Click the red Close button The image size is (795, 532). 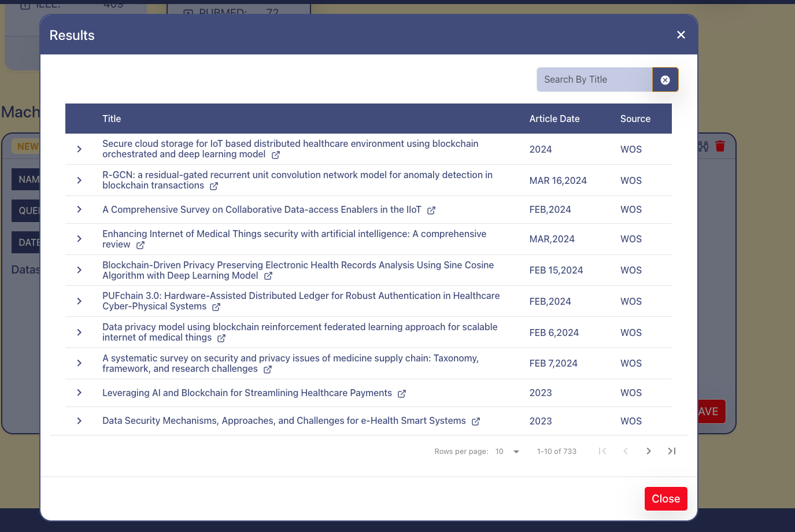click(x=666, y=498)
